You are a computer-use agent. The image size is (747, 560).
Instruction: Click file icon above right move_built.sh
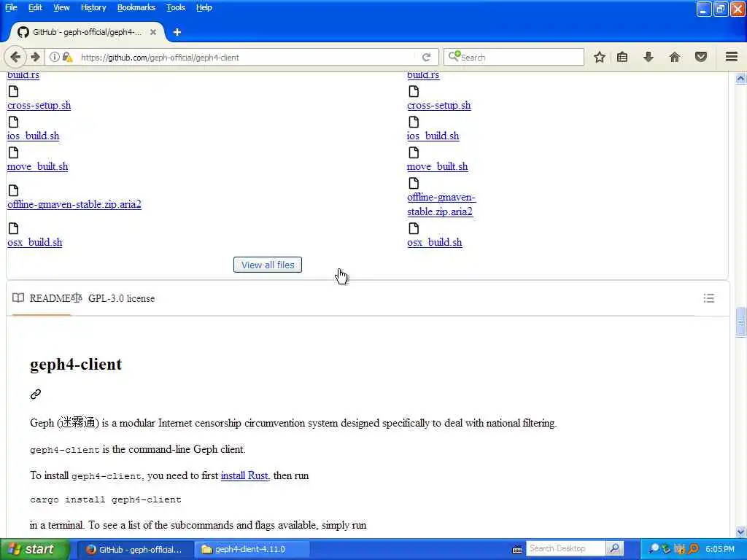coord(414,152)
